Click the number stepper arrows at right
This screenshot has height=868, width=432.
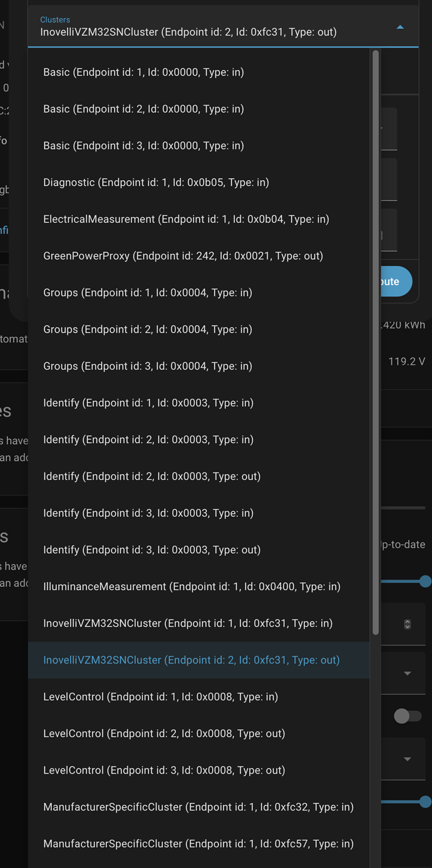(408, 624)
